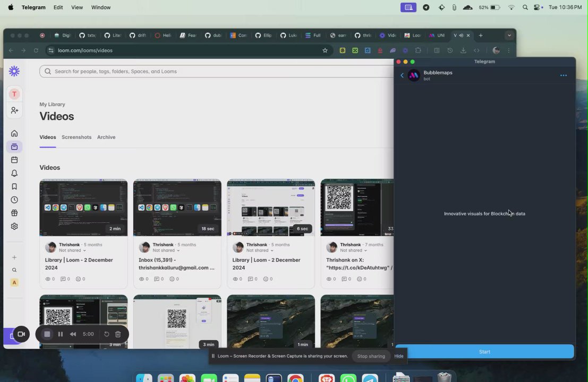Click the yellow A space avatar
The height and width of the screenshot is (382, 588).
14,282
